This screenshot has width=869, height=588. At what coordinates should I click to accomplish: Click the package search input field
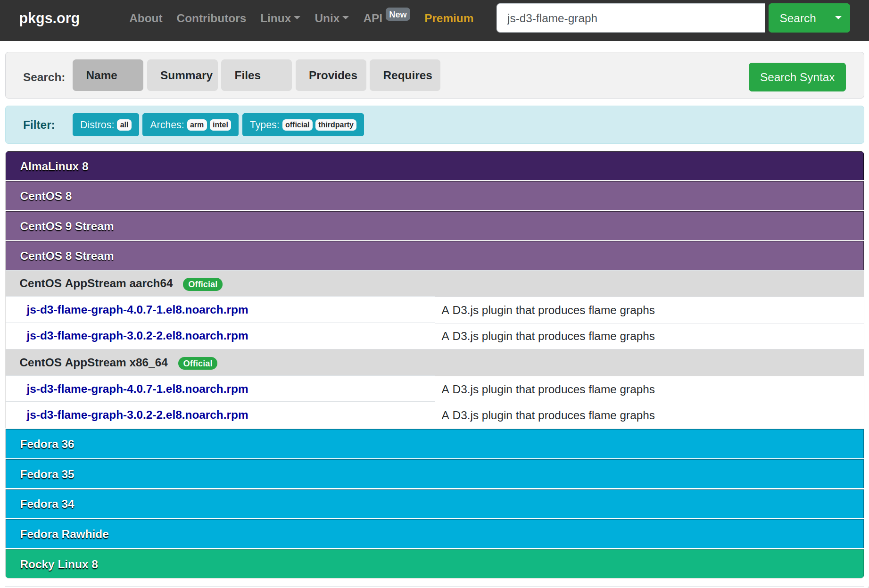630,18
